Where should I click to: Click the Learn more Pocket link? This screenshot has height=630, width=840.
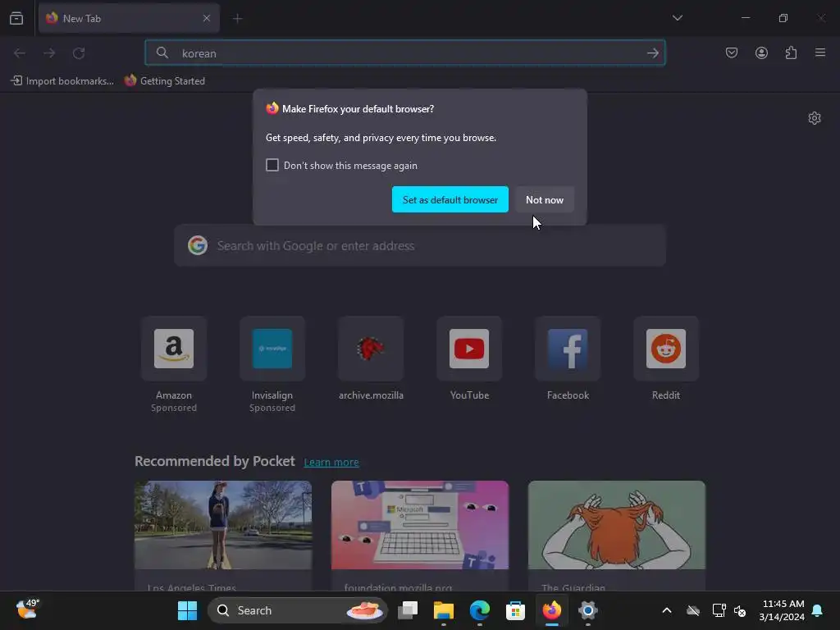[331, 462]
